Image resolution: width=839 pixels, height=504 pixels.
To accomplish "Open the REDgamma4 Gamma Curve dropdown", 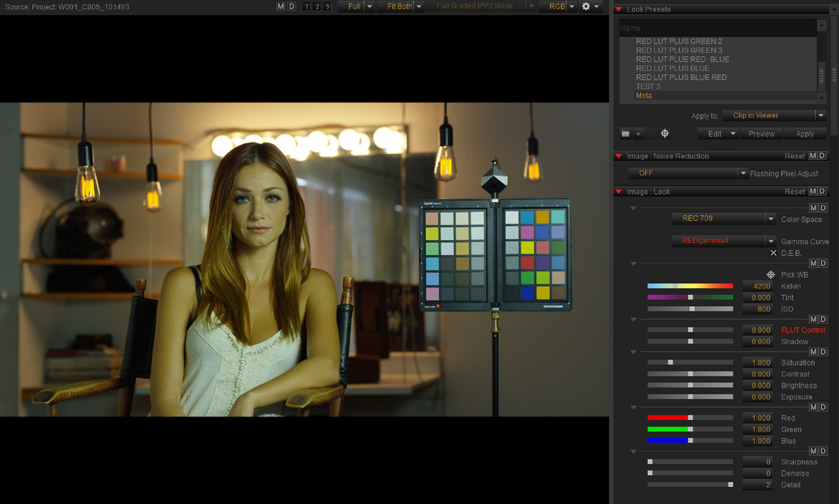I will [724, 241].
